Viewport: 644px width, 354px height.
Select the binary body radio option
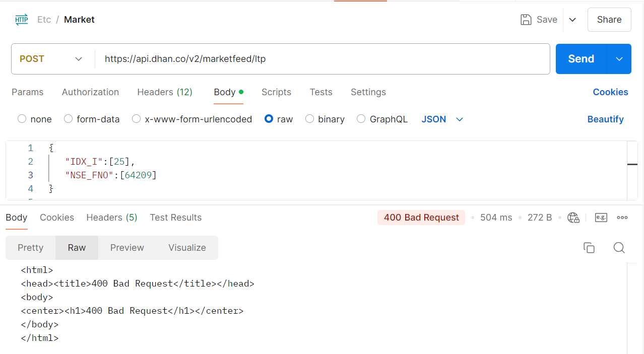(309, 119)
